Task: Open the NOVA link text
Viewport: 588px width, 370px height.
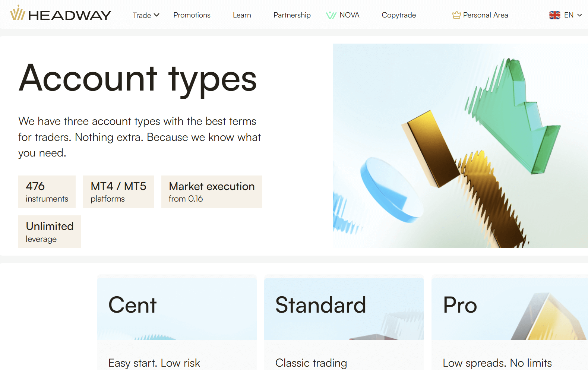Action: click(x=350, y=15)
